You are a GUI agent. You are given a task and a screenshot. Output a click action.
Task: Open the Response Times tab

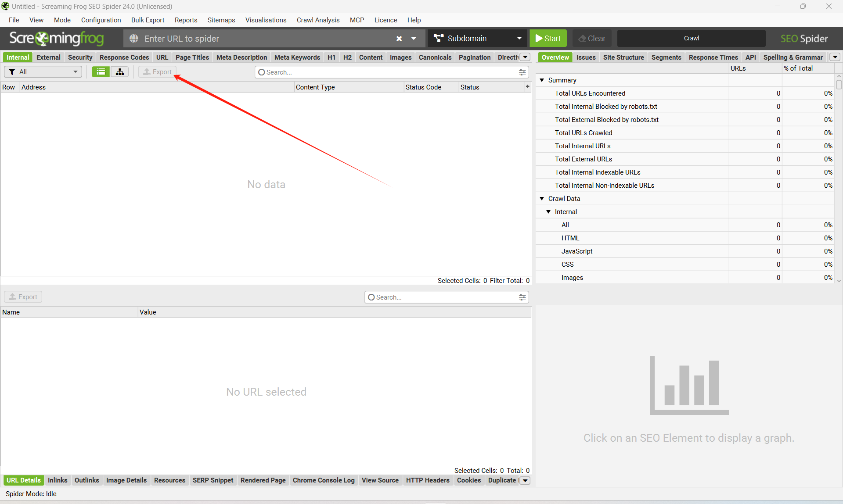713,57
